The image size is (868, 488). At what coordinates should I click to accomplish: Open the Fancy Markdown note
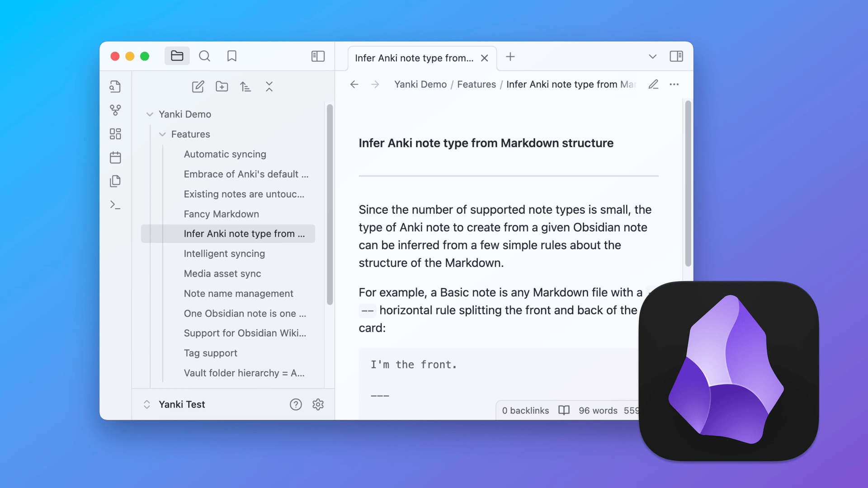point(221,214)
